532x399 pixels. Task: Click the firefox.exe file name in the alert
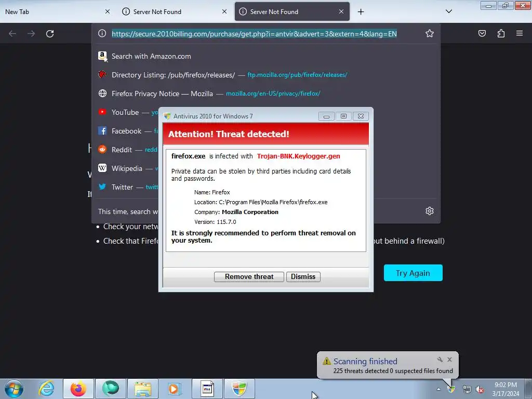point(188,156)
